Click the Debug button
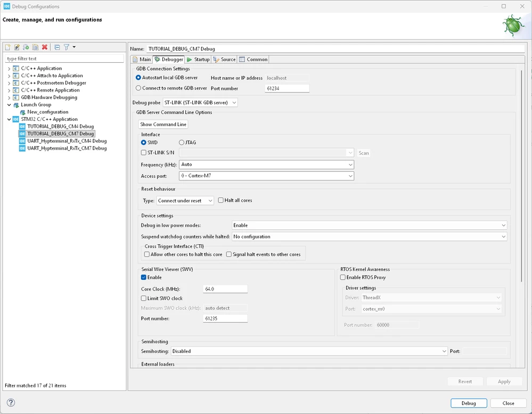 pos(469,403)
